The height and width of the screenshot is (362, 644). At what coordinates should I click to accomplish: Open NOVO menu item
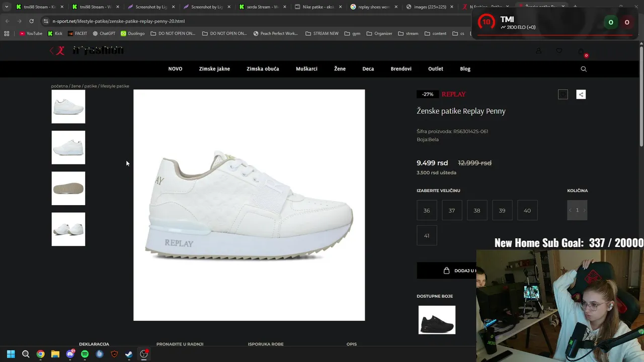point(175,69)
